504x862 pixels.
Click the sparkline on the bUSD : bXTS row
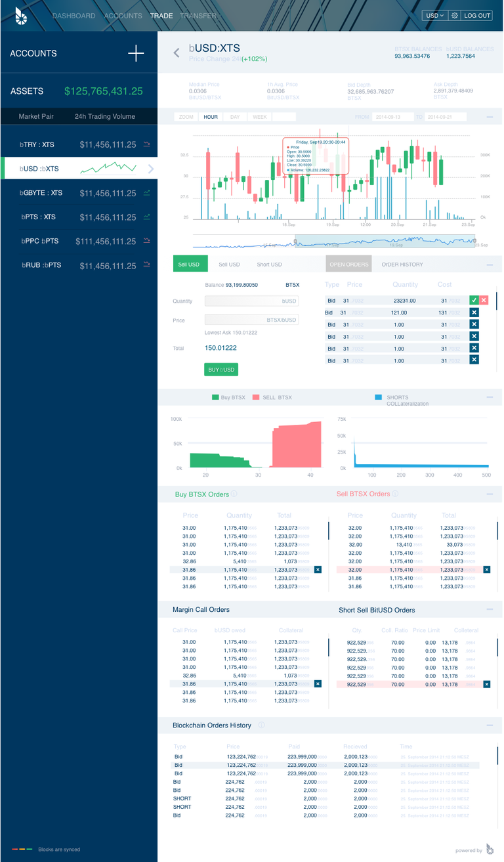tap(108, 168)
